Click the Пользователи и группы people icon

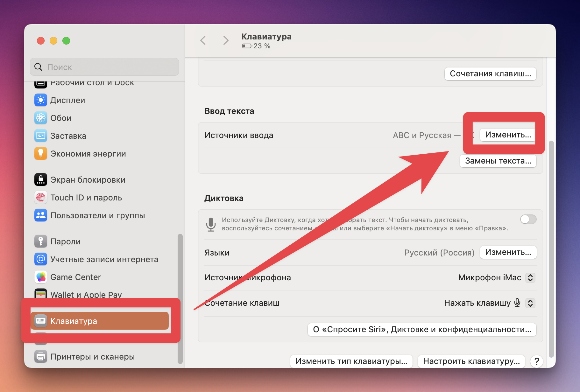tap(41, 215)
